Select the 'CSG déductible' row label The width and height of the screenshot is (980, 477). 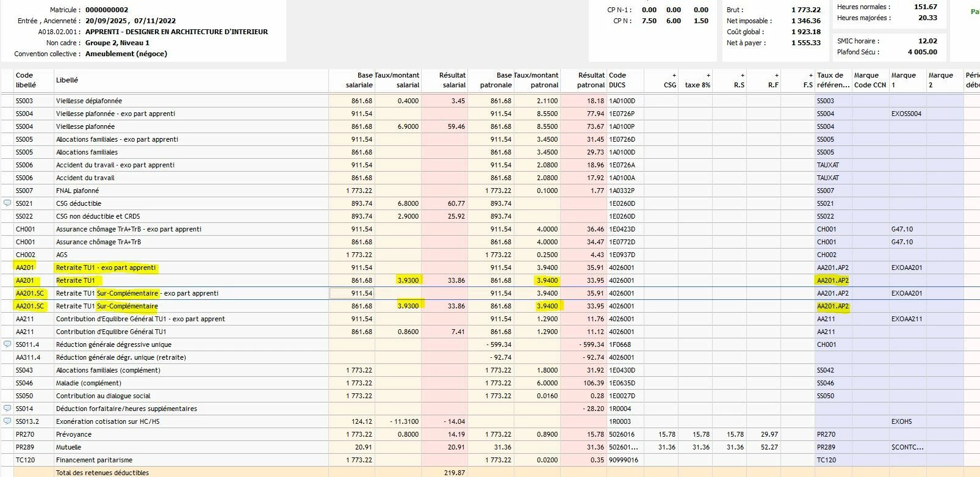click(79, 203)
